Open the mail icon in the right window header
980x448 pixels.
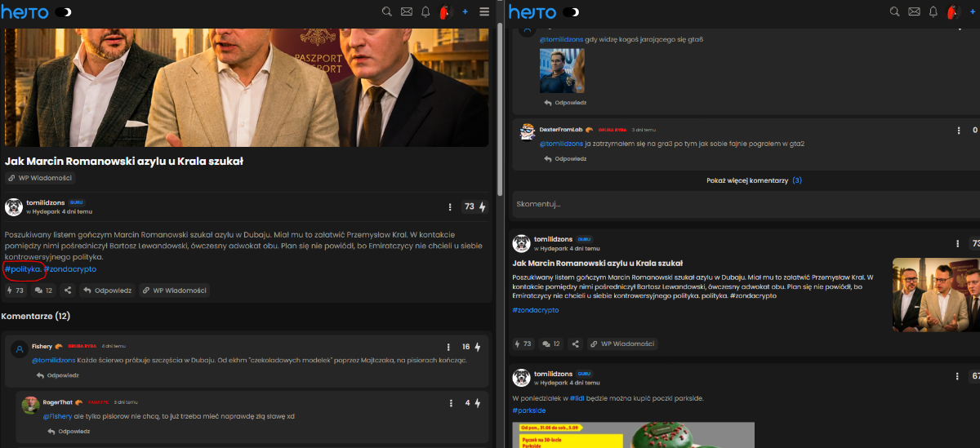point(914,12)
